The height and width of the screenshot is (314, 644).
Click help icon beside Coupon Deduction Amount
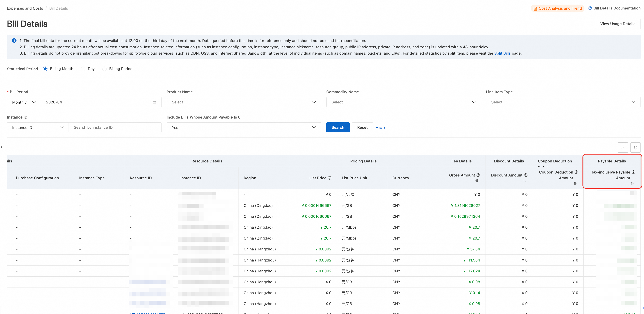(x=576, y=172)
